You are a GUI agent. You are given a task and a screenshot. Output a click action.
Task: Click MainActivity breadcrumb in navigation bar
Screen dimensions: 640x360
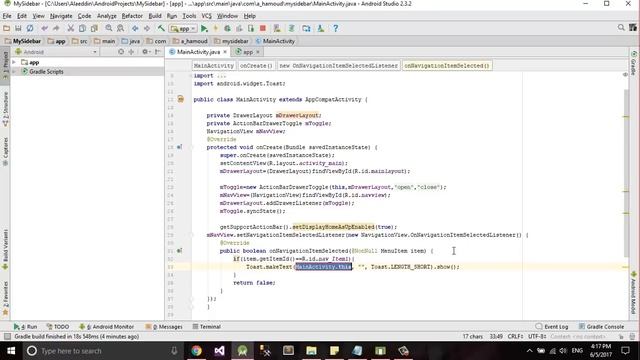click(x=275, y=41)
